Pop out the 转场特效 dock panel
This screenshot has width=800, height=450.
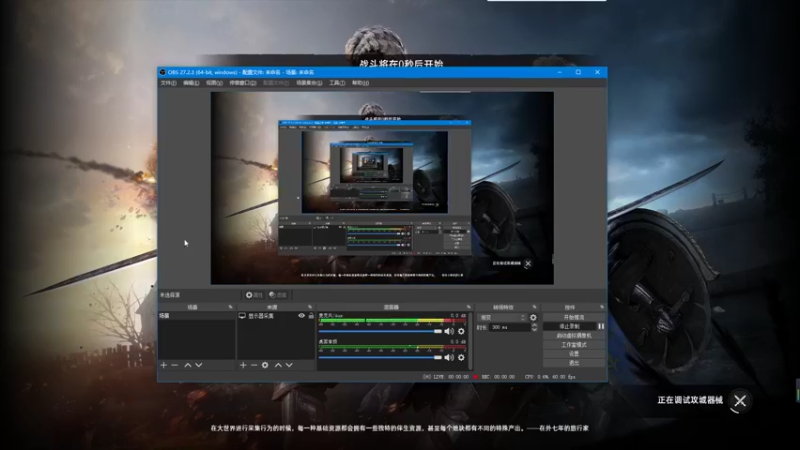click(x=535, y=307)
